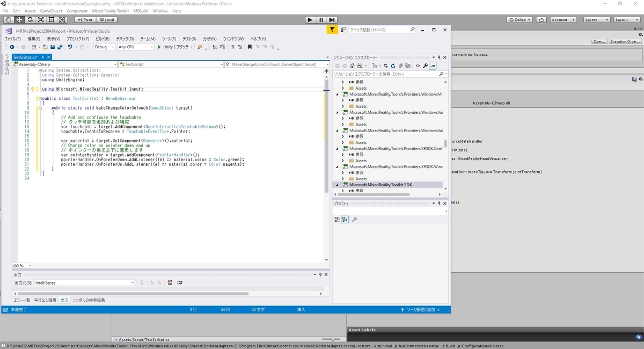Click the Navigate Backward arrow icon
Screen dimensions: 644x349
pos(11,47)
